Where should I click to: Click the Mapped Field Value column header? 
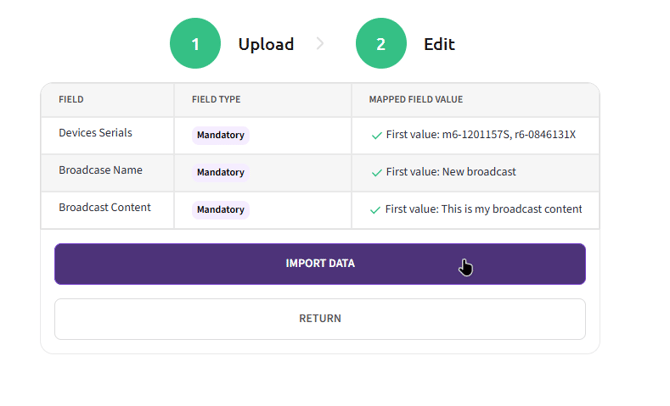(x=415, y=100)
